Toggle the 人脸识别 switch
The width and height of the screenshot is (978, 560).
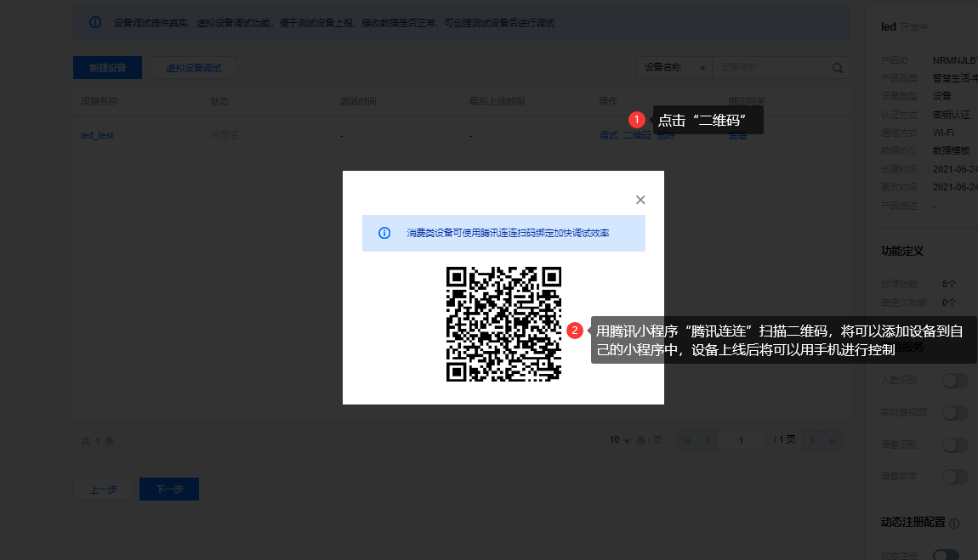(x=955, y=381)
